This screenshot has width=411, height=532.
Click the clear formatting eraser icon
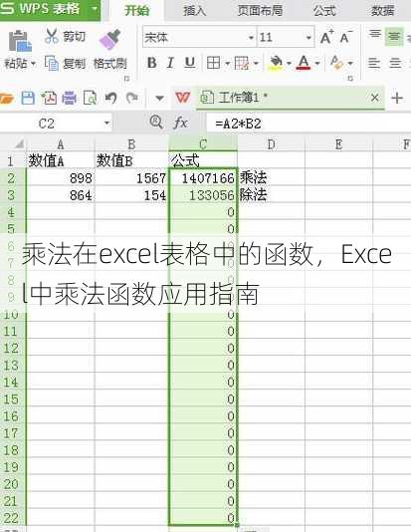336,63
